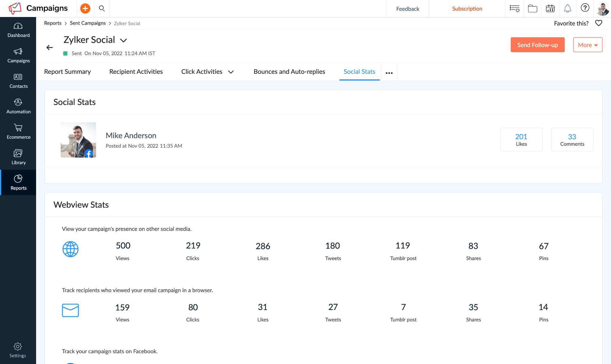Open the folder icon in top bar

(x=533, y=8)
